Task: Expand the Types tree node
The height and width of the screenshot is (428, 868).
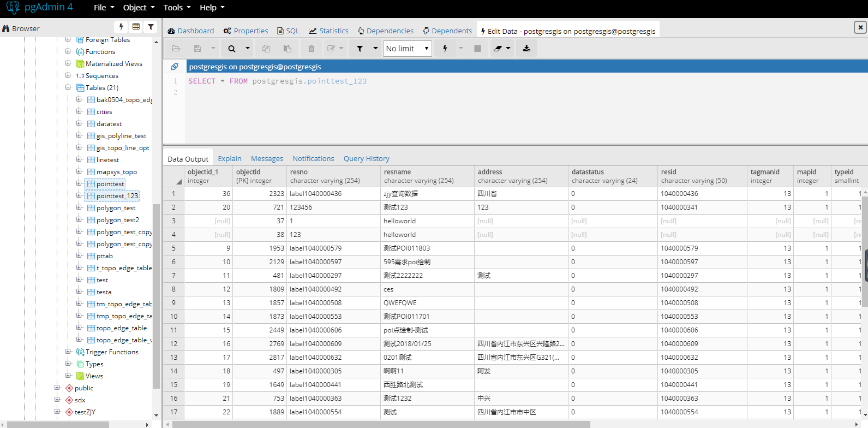Action: coord(68,364)
